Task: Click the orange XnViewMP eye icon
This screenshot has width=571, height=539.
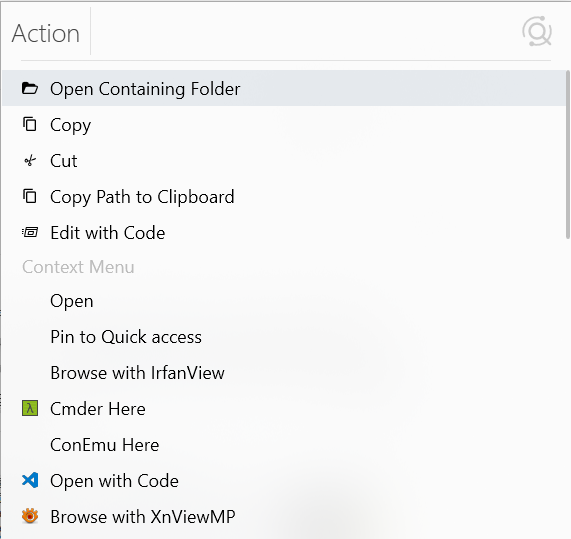Action: pos(30,516)
